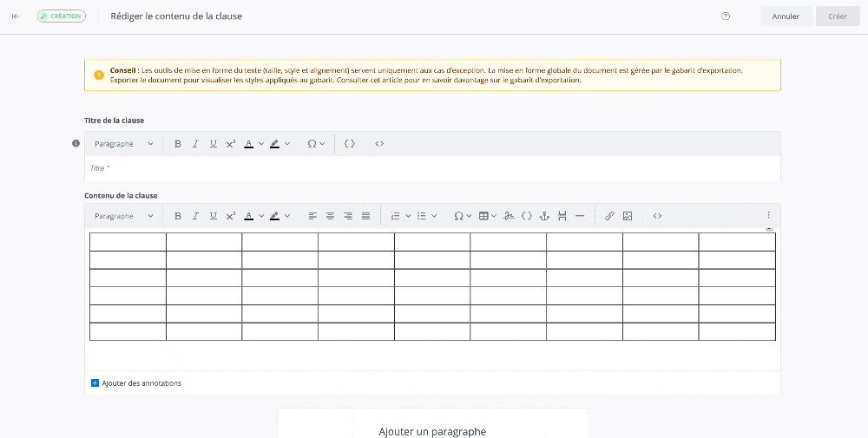Screen dimensions: 868x438
Task: Expand Ajouter des annotations
Action: click(x=95, y=382)
